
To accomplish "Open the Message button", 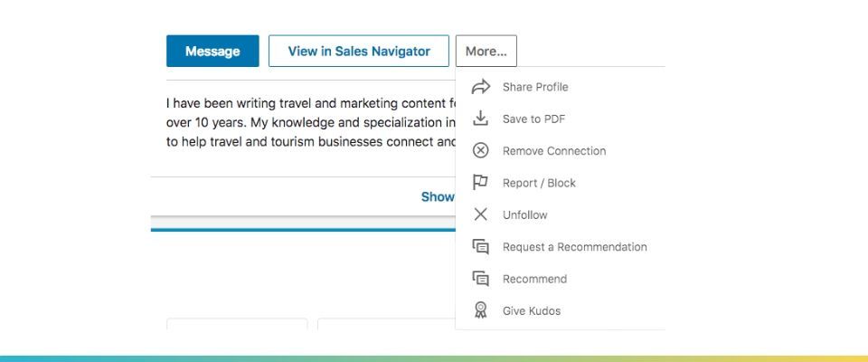I will coord(212,51).
